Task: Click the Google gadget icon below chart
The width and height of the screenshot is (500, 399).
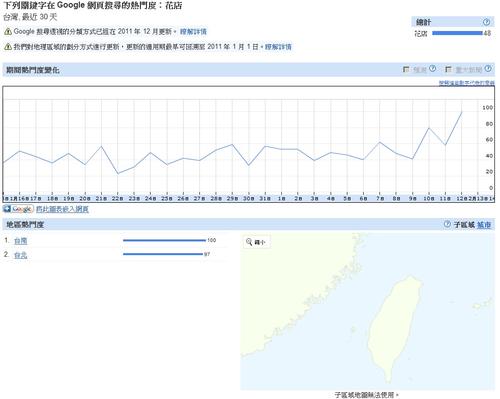Action: tap(18, 209)
